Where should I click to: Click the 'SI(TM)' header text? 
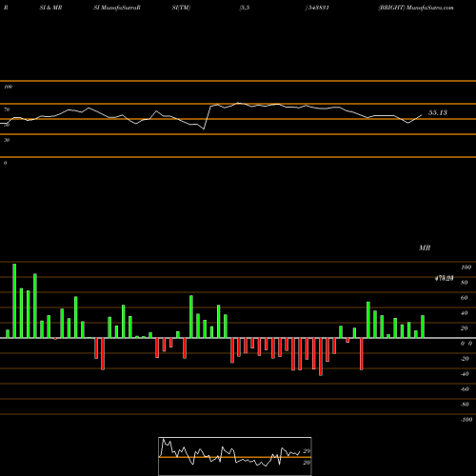pyautogui.click(x=181, y=8)
